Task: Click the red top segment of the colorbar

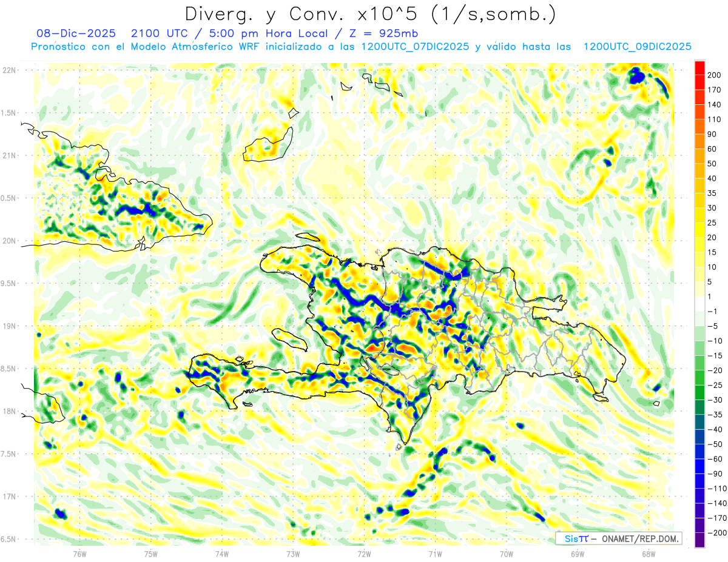Action: (699, 67)
